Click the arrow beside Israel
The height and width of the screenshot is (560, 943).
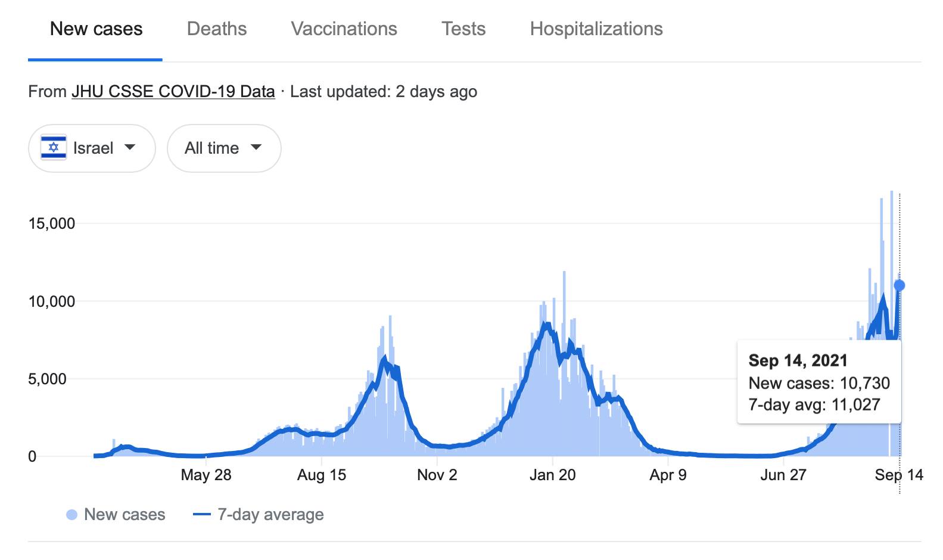pyautogui.click(x=130, y=147)
